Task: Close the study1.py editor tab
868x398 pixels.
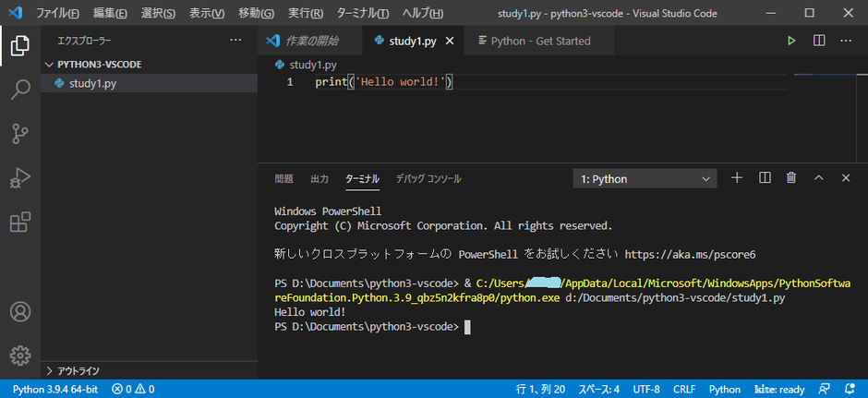Action: pos(450,41)
